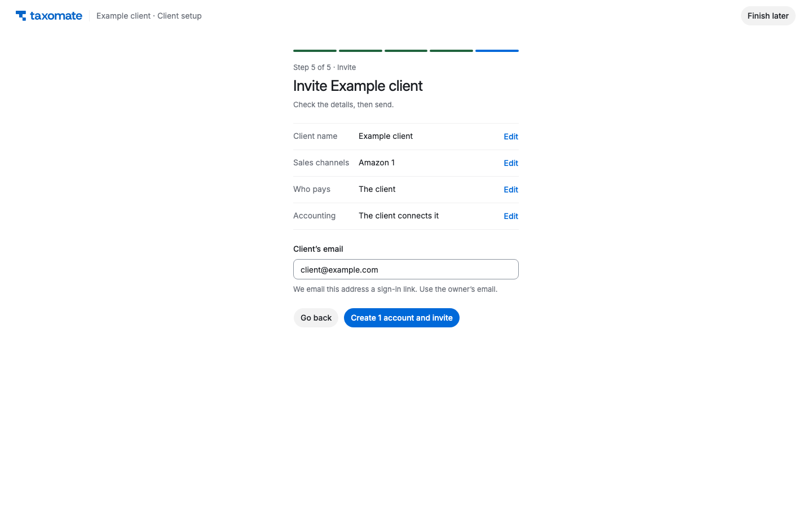Click the Finish later button
This screenshot has width=812, height=508.
pos(768,16)
